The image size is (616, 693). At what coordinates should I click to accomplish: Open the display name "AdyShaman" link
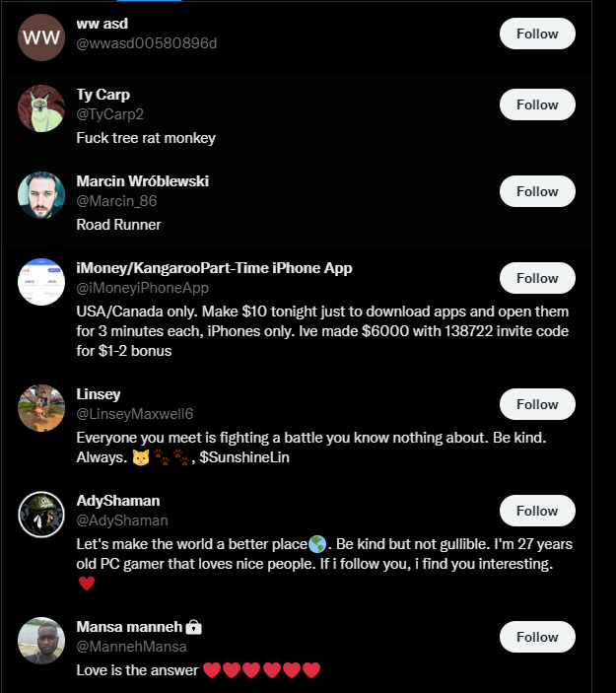[x=118, y=501]
